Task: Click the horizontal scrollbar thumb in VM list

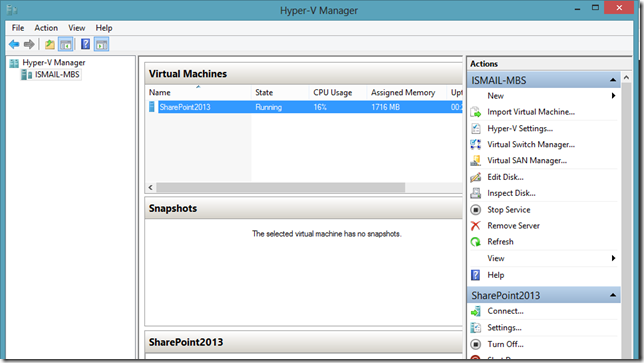Action: click(281, 187)
